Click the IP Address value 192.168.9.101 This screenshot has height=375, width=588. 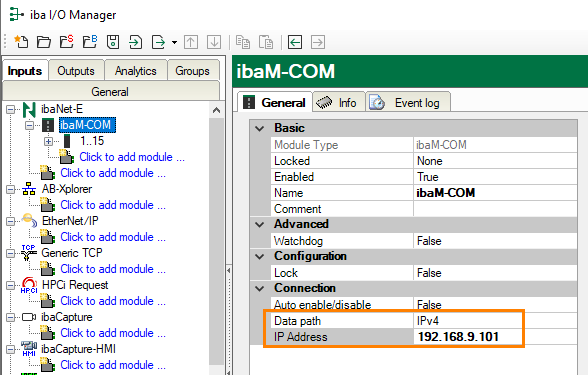pyautogui.click(x=458, y=337)
